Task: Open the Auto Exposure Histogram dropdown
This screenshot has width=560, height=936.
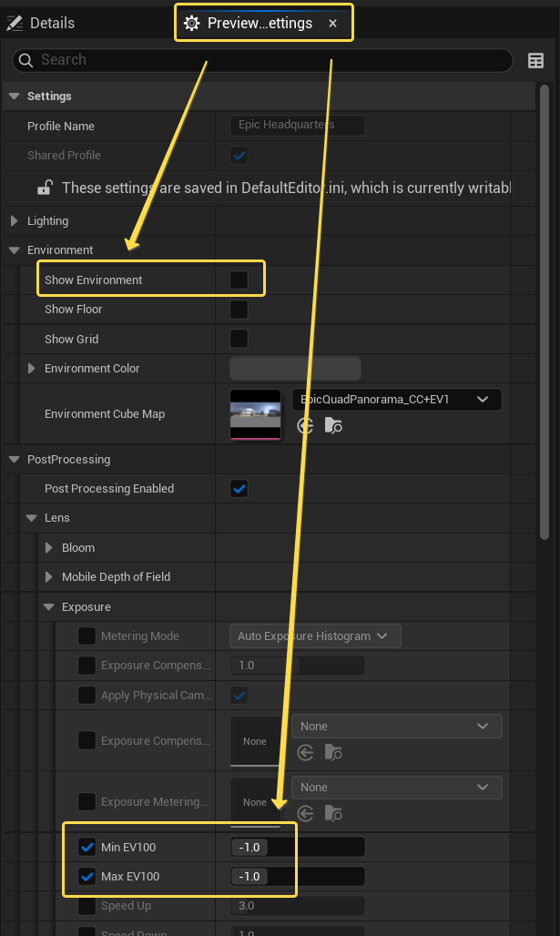Action: pos(315,636)
